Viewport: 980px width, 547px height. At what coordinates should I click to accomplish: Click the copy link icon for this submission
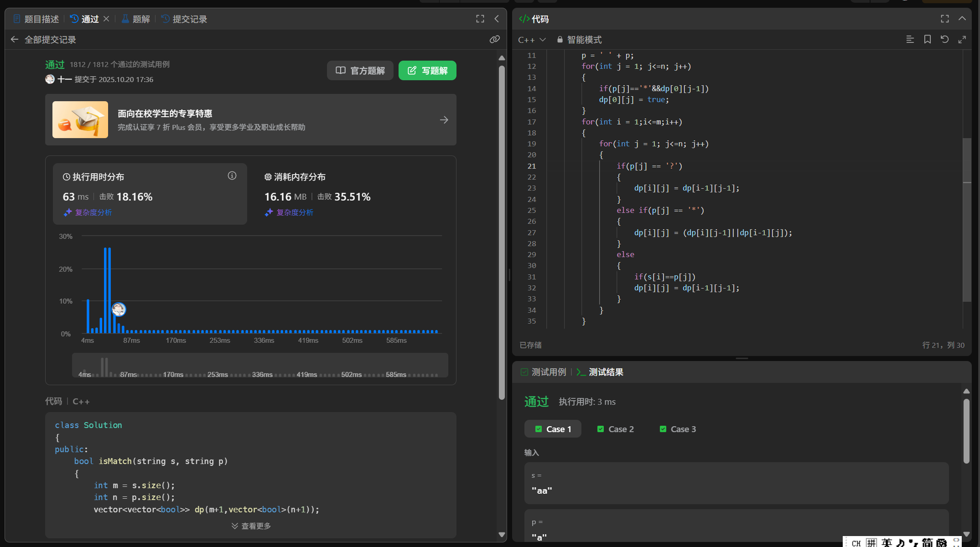(494, 40)
